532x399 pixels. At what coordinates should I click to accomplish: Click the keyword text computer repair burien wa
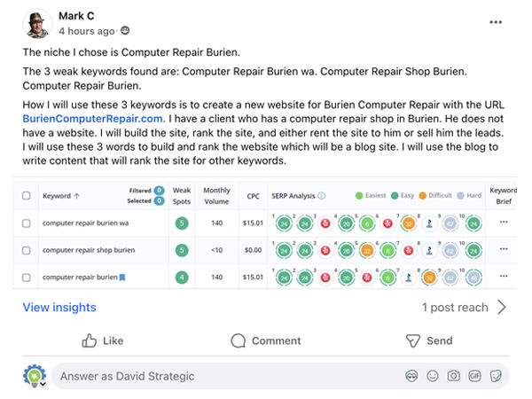tap(85, 223)
